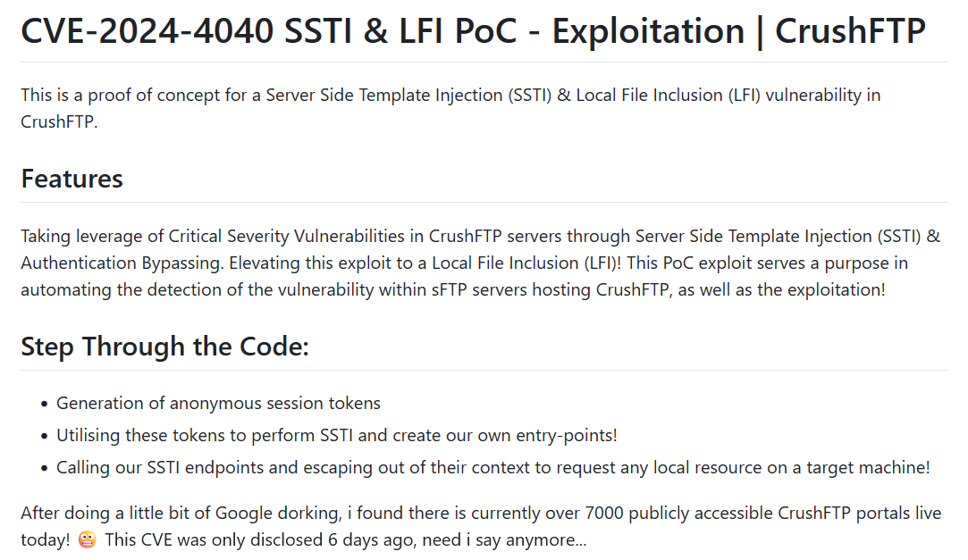The image size is (968, 560).
Task: Click the bullet starting 'Calling our SSTI endpoints'
Action: coord(492,467)
